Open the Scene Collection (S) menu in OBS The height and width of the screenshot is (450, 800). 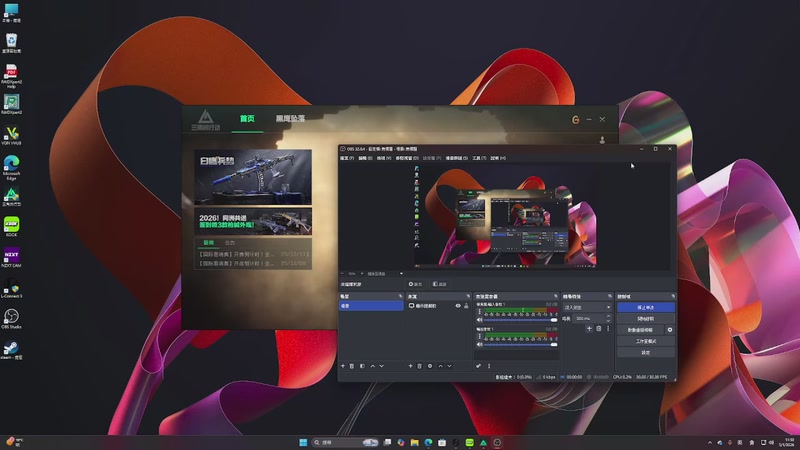pos(457,158)
